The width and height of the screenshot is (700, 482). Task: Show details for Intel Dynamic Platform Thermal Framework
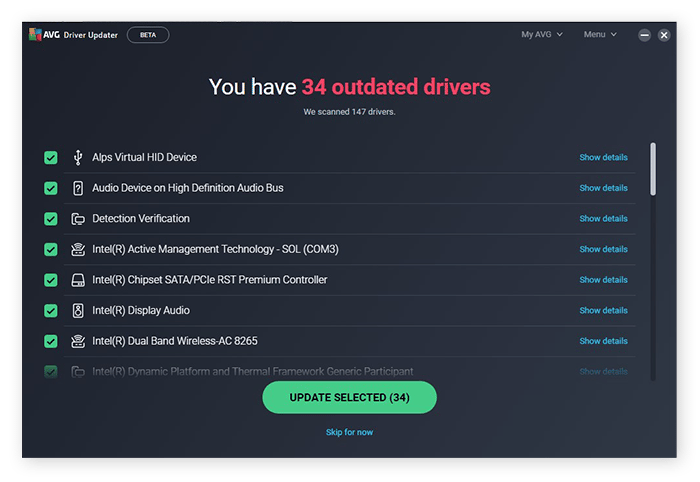point(604,372)
